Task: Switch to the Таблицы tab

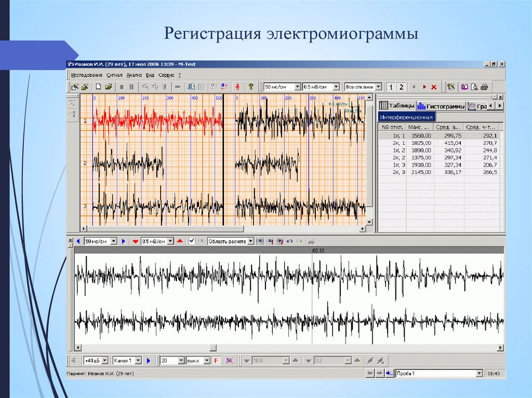Action: pyautogui.click(x=397, y=105)
